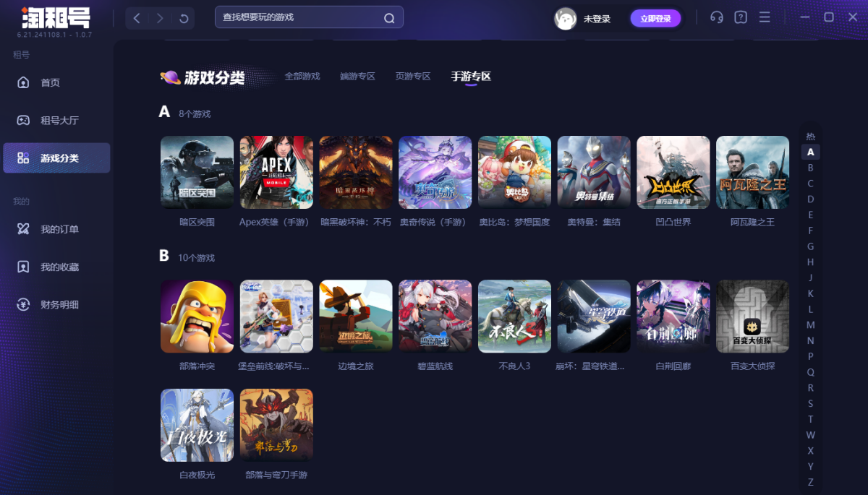
Task: Jump to letter M in index
Action: [810, 324]
